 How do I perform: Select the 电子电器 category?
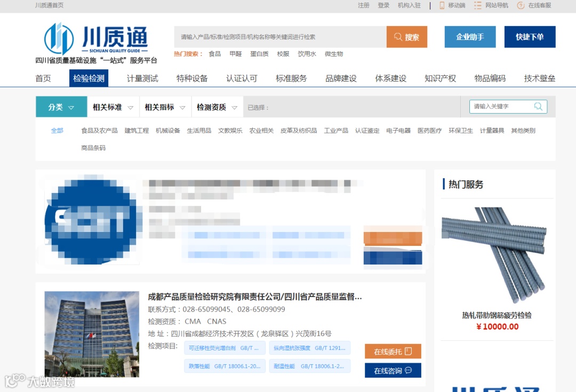point(398,131)
